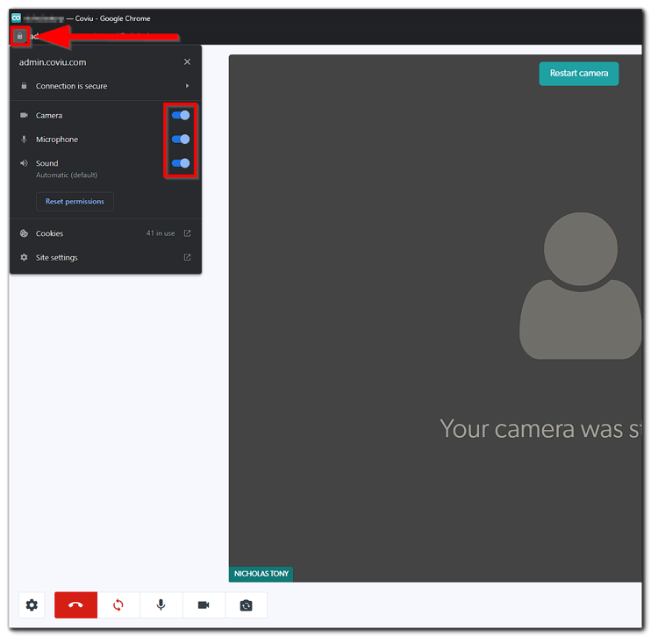Turn off video with the camera toolbar icon
The height and width of the screenshot is (644, 658).
pos(204,605)
